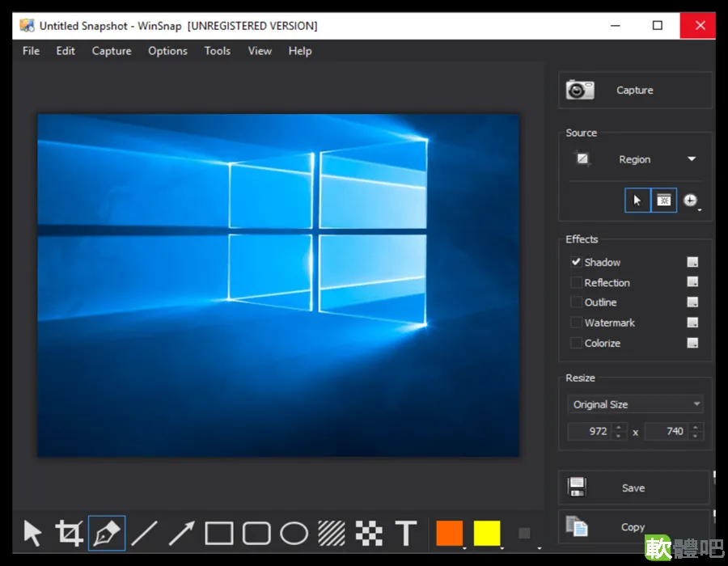Click WinSnap app icon in title bar
728x566 pixels.
(27, 26)
